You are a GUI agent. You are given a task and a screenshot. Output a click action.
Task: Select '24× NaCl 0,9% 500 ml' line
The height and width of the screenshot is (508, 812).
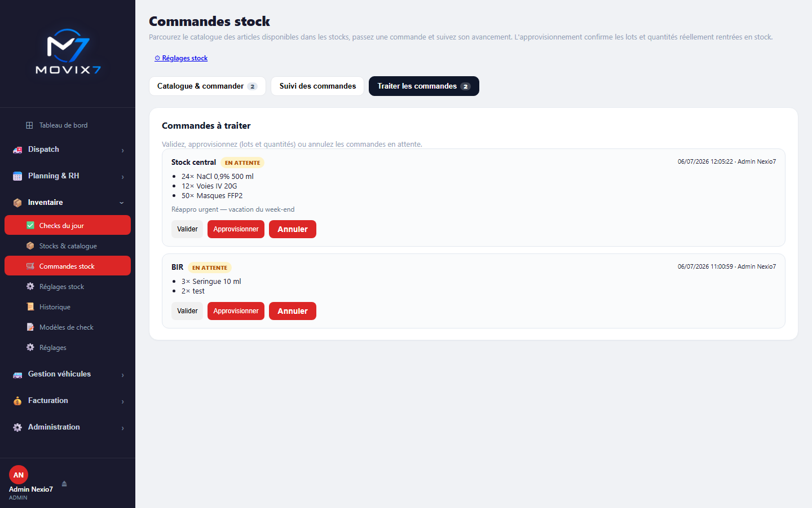(x=218, y=176)
